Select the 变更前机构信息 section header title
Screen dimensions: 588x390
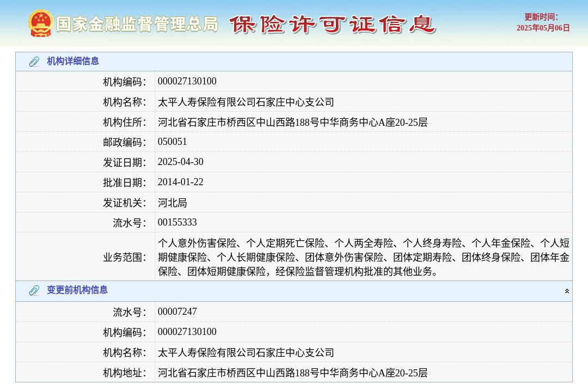(x=77, y=290)
